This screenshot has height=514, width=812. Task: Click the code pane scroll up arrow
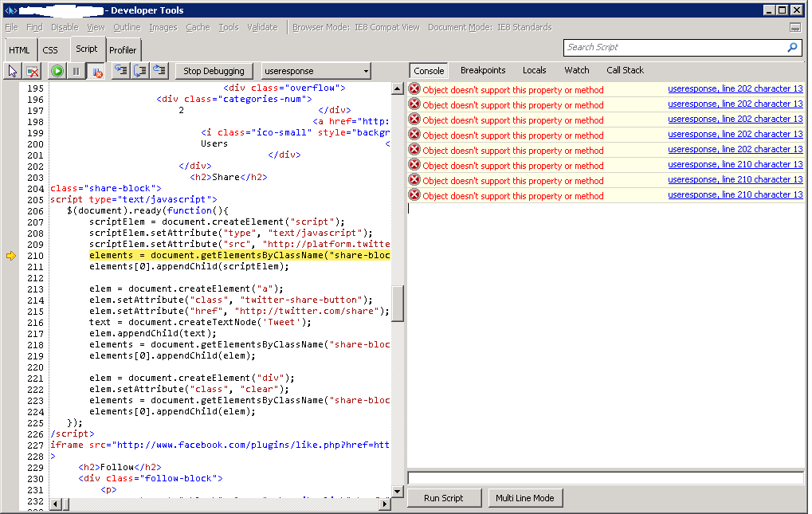click(x=397, y=88)
